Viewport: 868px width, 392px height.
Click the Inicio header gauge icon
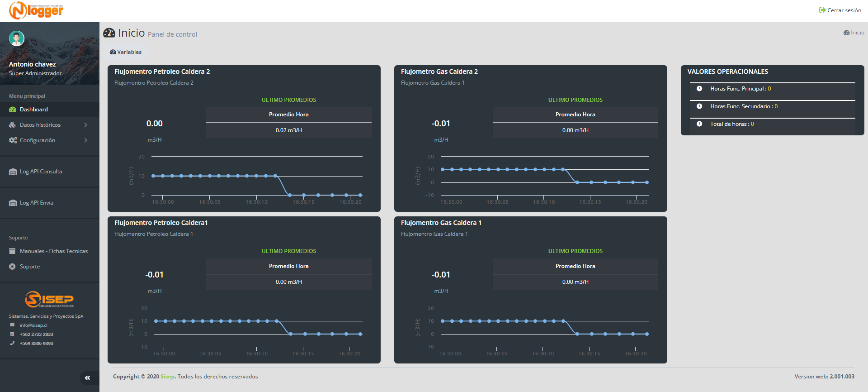click(x=109, y=33)
